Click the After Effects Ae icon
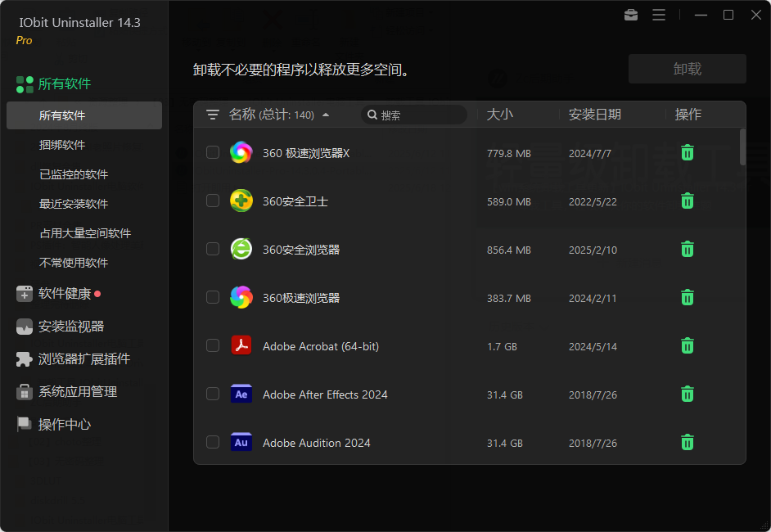Screen dimensions: 771x532 click(241, 394)
